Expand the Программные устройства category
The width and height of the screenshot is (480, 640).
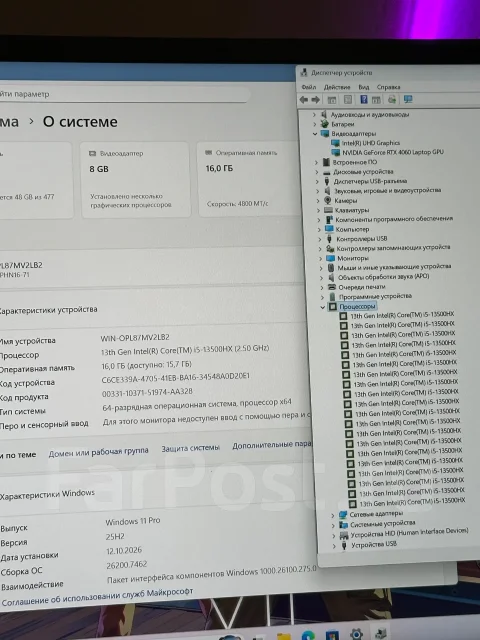click(322, 297)
